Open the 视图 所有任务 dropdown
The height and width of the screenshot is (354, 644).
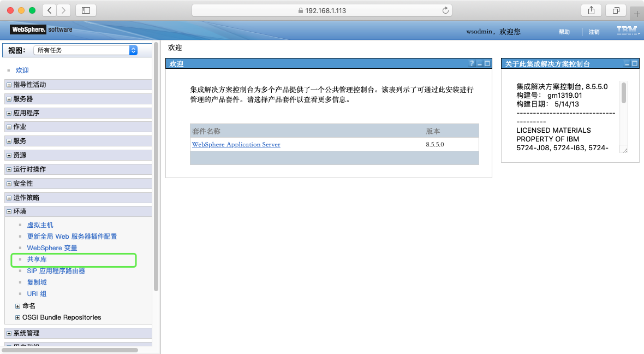click(86, 50)
